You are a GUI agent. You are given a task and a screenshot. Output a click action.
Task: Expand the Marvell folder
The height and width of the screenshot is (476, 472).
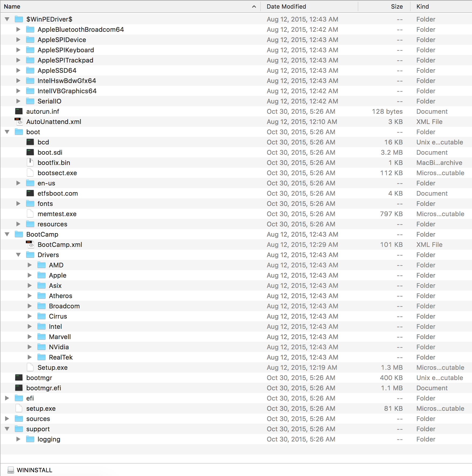(30, 337)
